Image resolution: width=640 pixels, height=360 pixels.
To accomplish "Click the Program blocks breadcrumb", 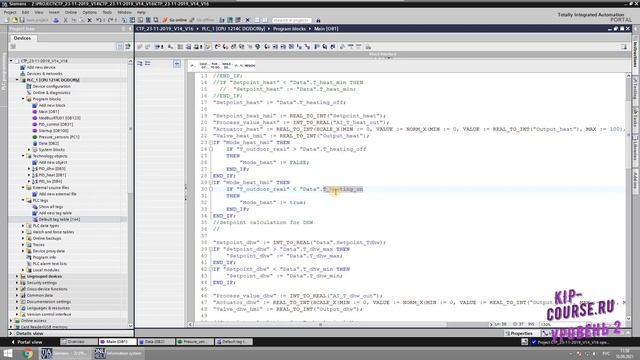I will [289, 29].
